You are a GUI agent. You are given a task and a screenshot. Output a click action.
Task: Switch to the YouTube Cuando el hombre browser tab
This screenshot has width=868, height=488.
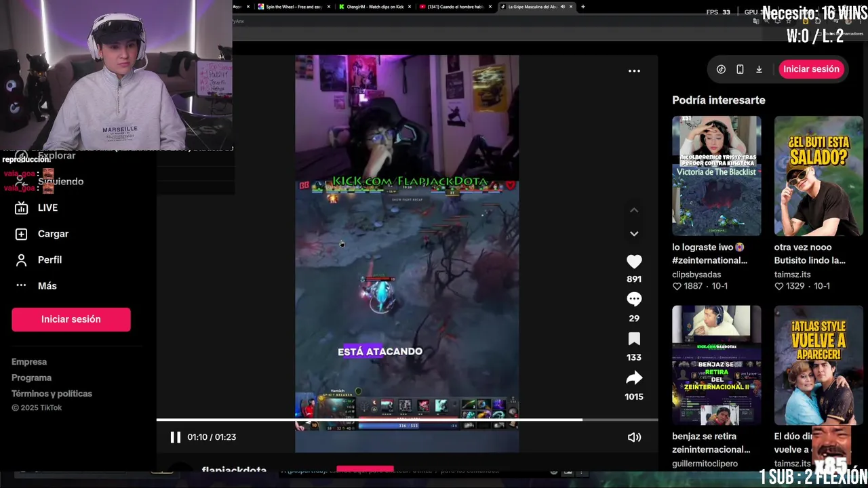pos(454,7)
